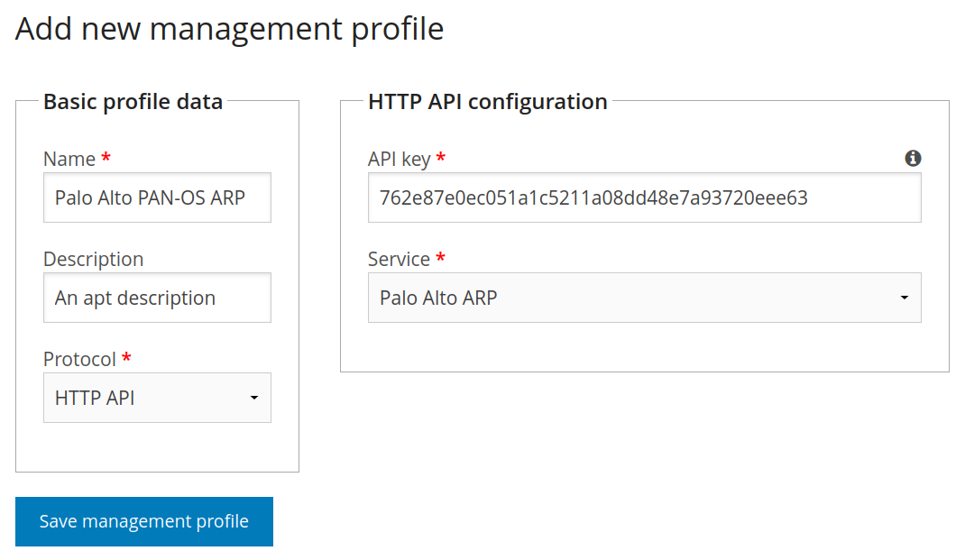Open the Protocol dropdown showing HTTP API
Screen dimensions: 965x560
157,398
